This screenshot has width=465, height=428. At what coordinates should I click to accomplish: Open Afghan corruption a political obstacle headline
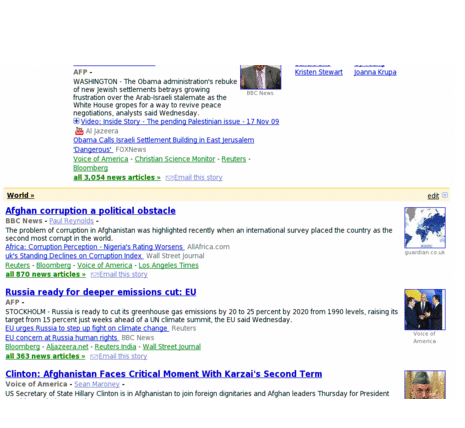tap(90, 211)
